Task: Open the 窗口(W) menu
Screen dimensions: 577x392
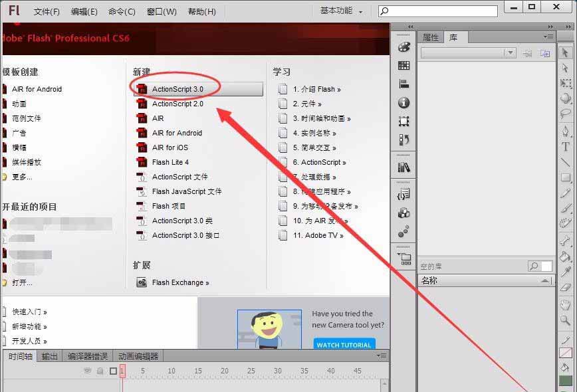Action: [162, 12]
